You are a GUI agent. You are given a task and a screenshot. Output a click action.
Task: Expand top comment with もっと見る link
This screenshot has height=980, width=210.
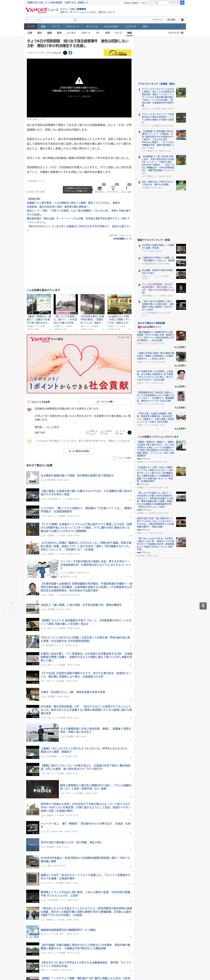coord(53,427)
